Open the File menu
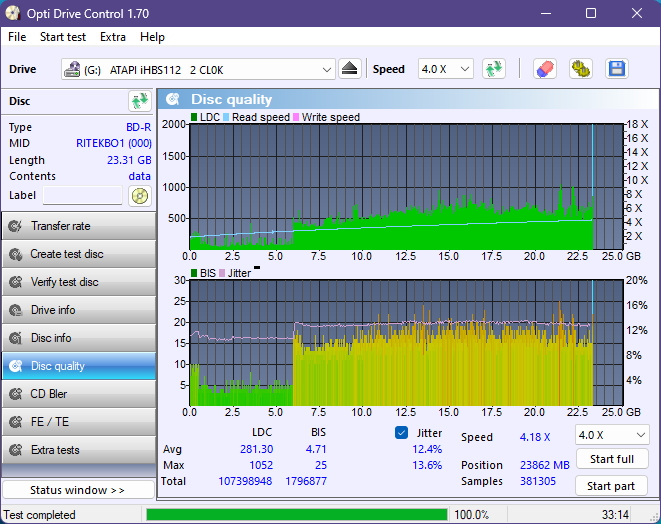661x524 pixels. pyautogui.click(x=17, y=37)
